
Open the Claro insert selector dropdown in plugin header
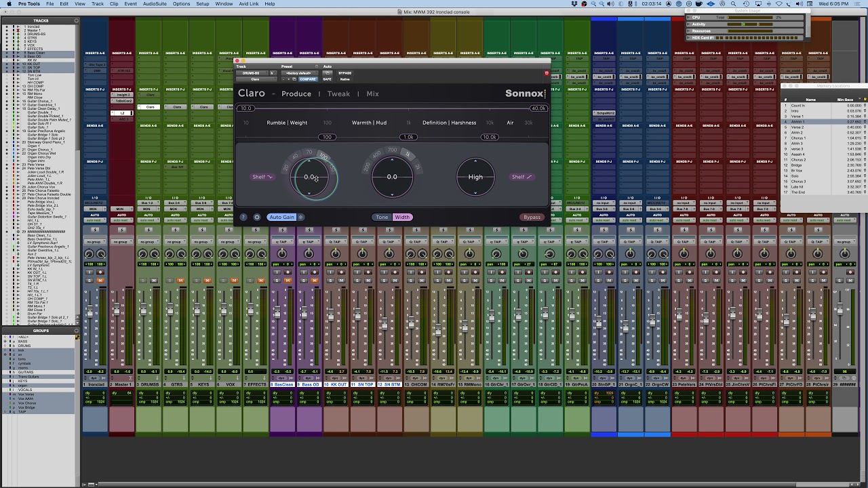pos(255,79)
